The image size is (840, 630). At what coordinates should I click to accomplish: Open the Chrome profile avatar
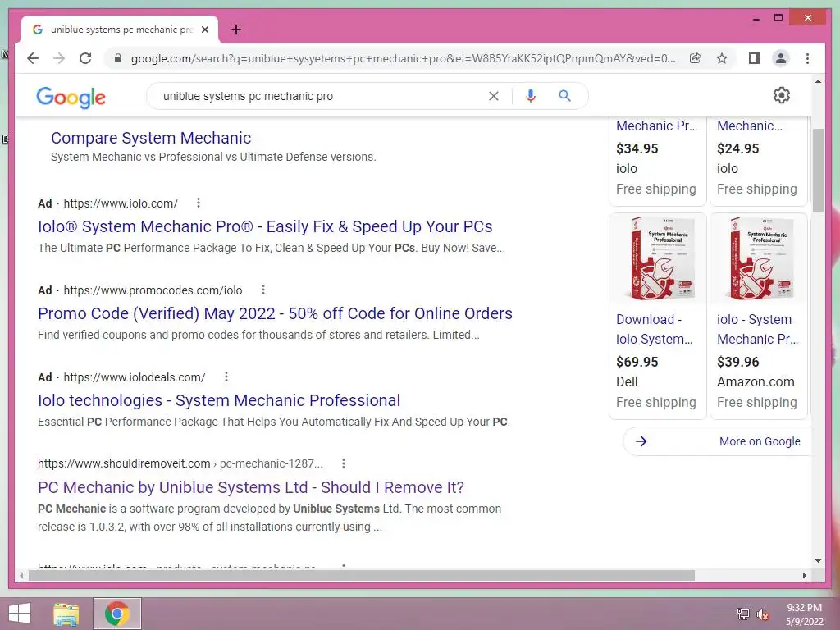[781, 58]
